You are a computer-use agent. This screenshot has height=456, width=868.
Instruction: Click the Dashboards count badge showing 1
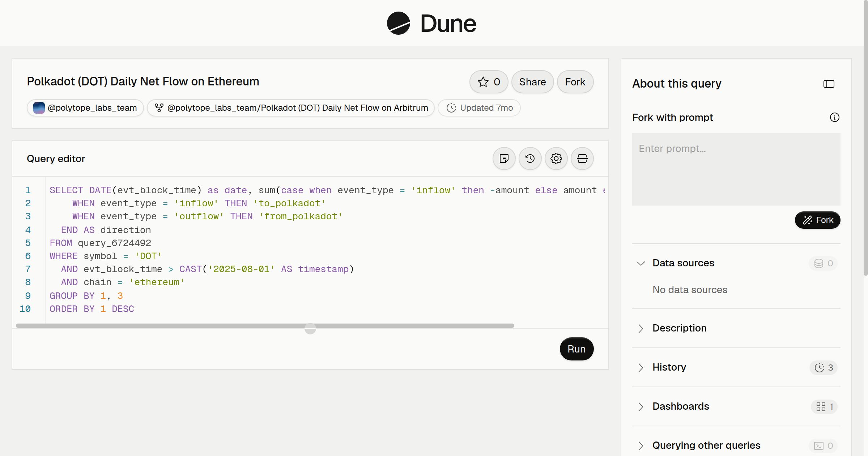coord(824,406)
